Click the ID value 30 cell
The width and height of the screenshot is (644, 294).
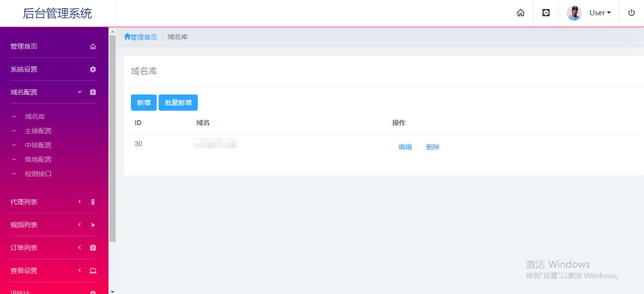click(x=139, y=144)
